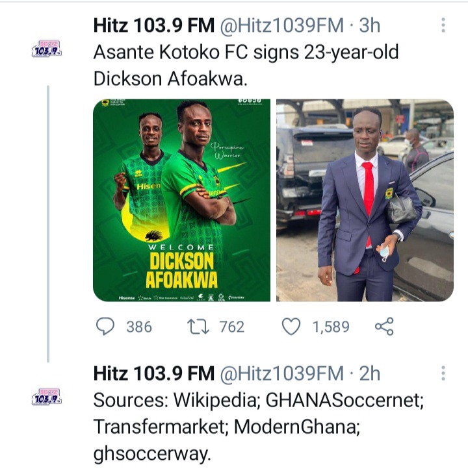The height and width of the screenshot is (476, 468).
Task: Open the Sources reply tweet text
Action: click(x=259, y=427)
